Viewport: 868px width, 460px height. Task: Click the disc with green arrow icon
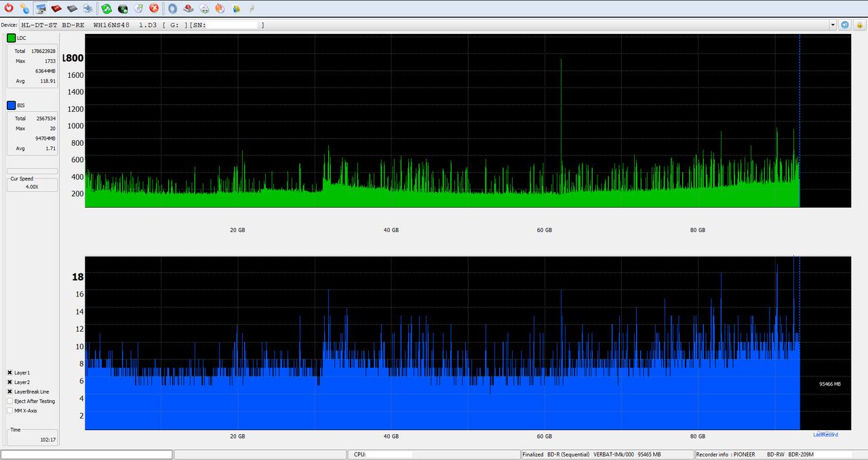(x=138, y=8)
